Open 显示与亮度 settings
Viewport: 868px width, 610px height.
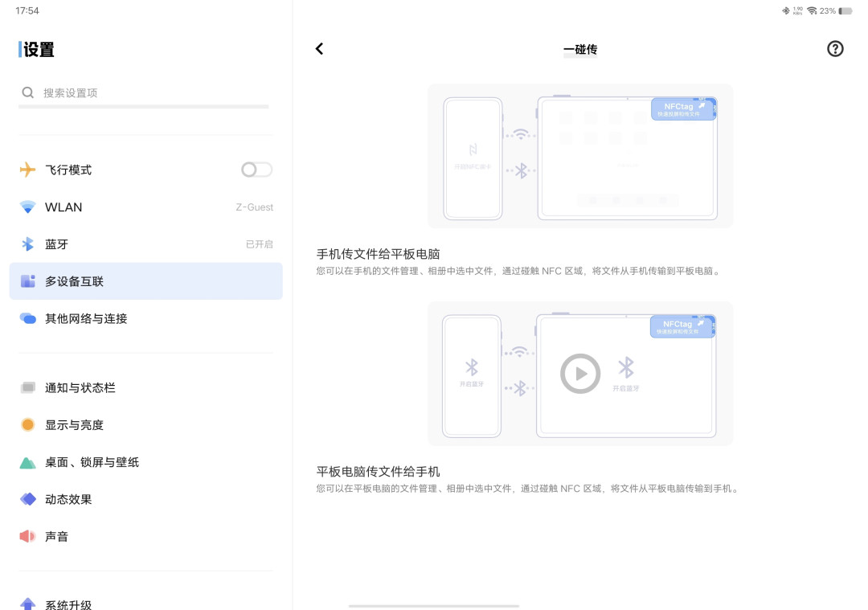point(146,424)
